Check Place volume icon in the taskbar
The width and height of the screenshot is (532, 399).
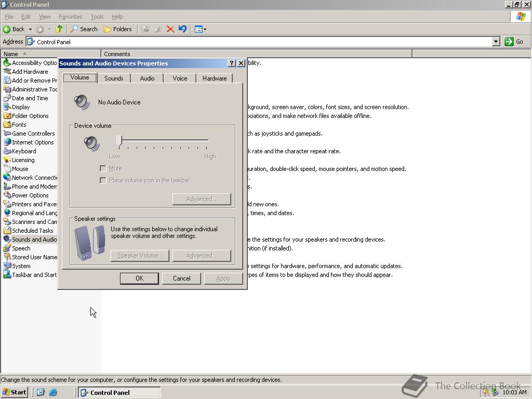(103, 180)
